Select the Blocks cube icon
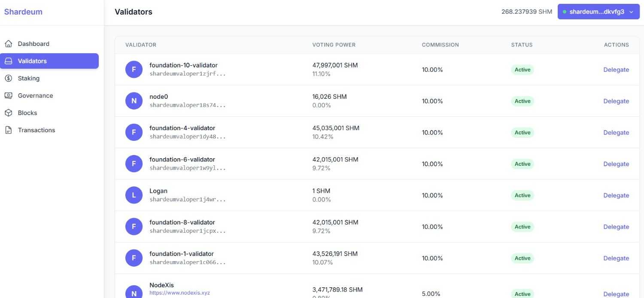 (x=9, y=113)
